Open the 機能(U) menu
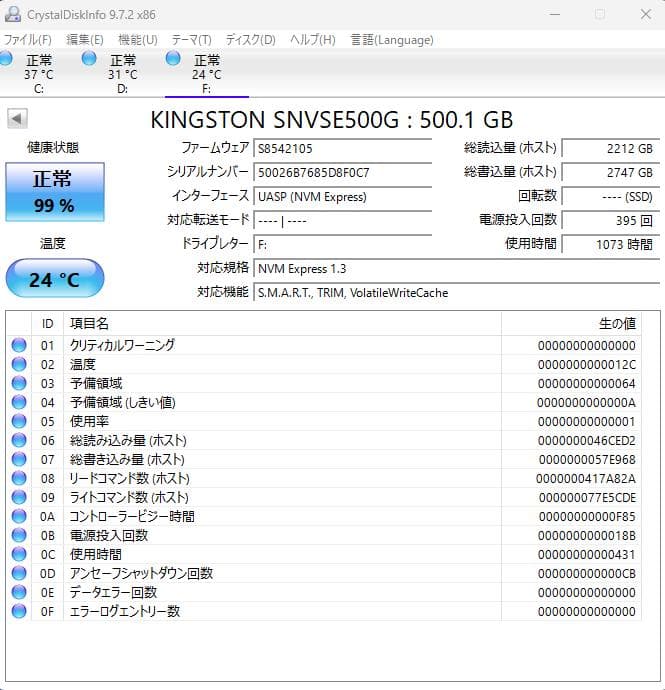 (138, 40)
